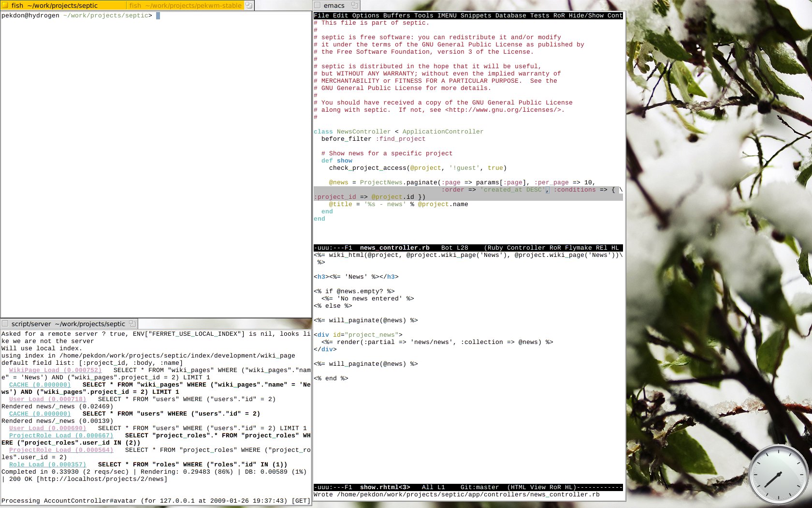Click the http://localhost/projects/2/news URL in the server log
Image resolution: width=812 pixels, height=508 pixels.
102,479
